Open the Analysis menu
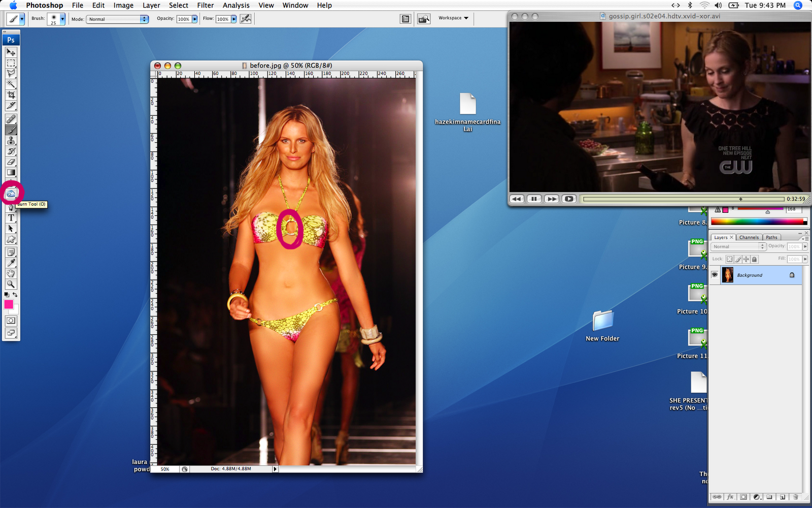This screenshot has height=508, width=812. (236, 5)
